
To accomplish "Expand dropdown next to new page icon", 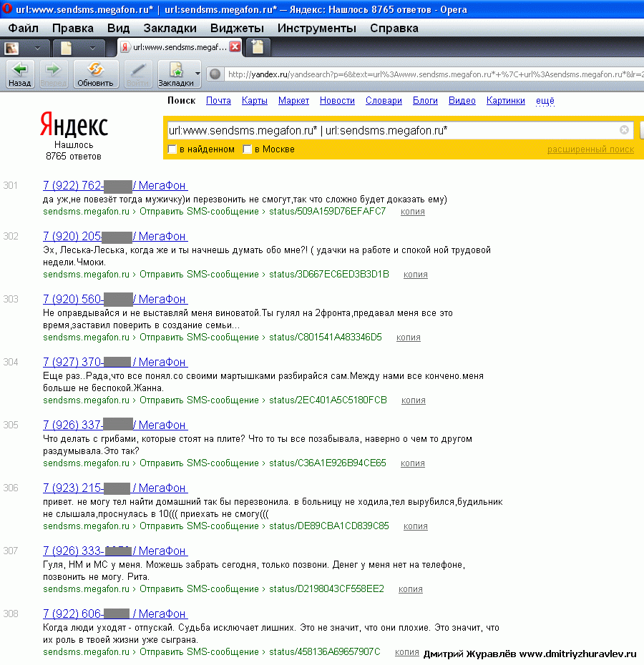I will pyautogui.click(x=92, y=48).
